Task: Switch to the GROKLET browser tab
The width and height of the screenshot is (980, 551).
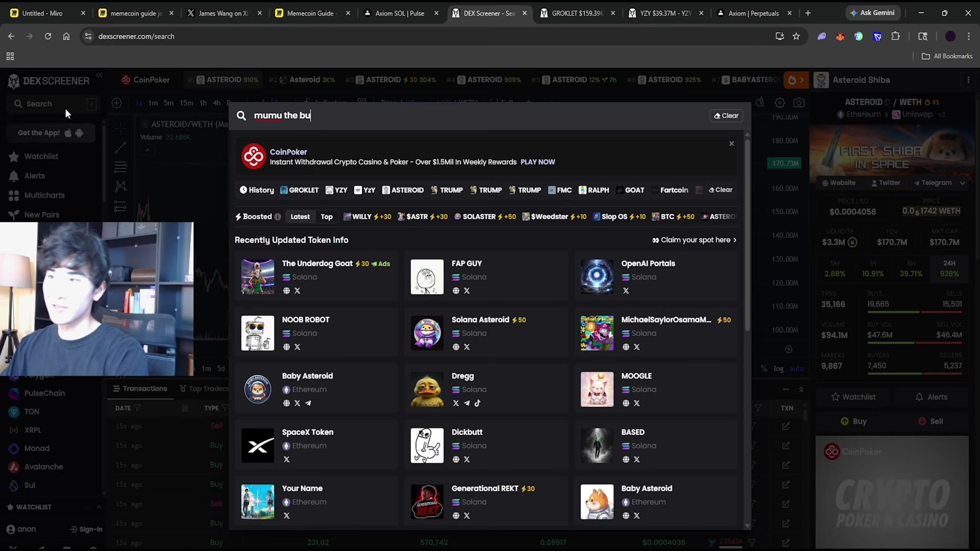Action: click(x=577, y=13)
